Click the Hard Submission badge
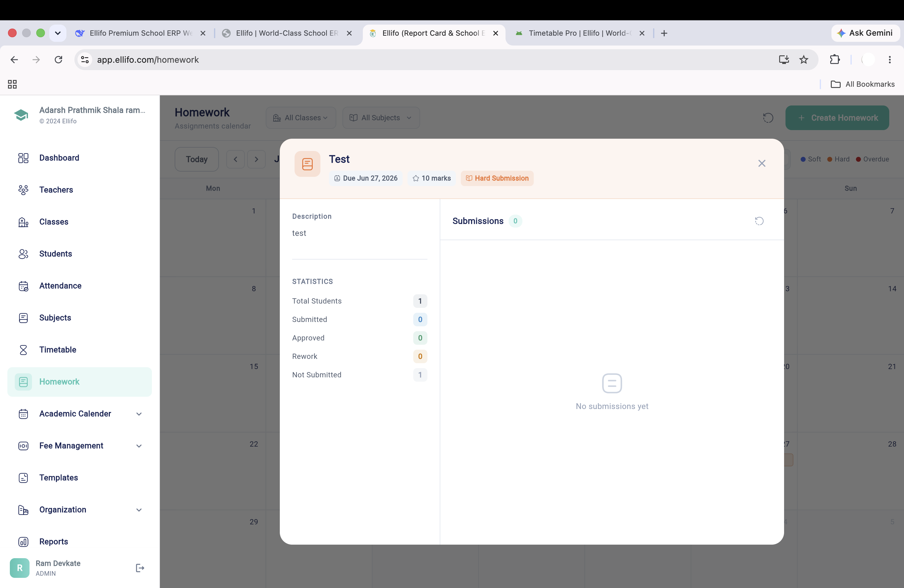Viewport: 904px width, 588px height. point(497,178)
